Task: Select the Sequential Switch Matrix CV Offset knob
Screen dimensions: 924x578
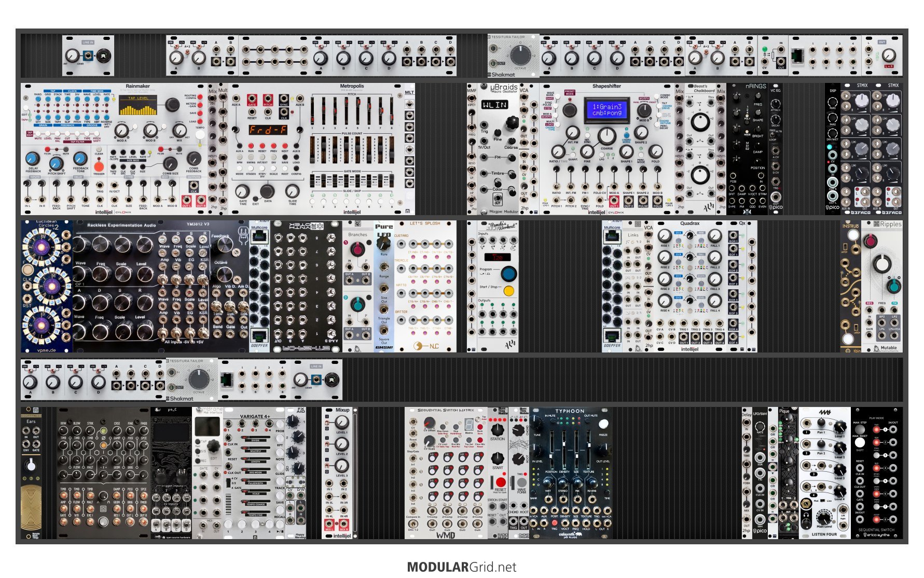Action: 430,422
